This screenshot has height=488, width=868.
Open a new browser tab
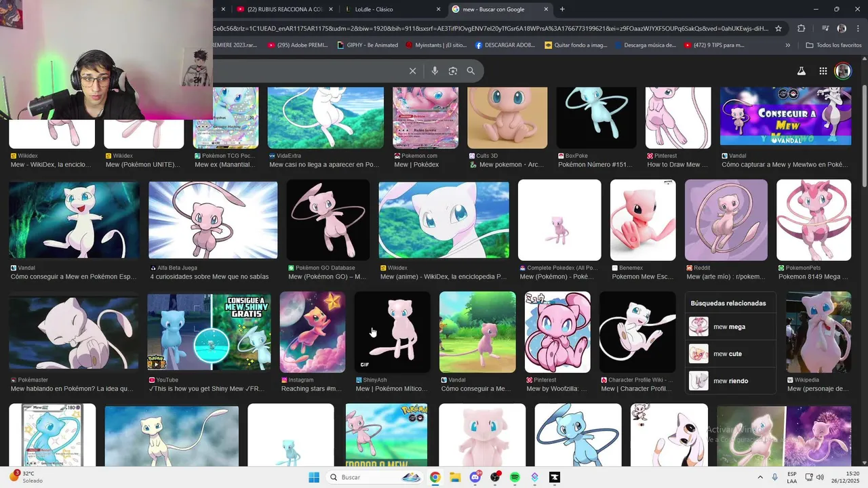[x=562, y=9]
